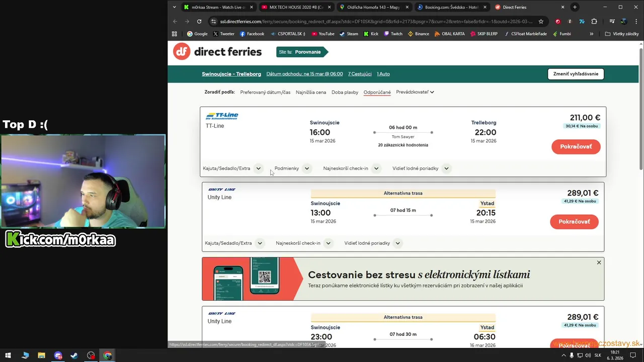Click the 1 Auto link
The width and height of the screenshot is (644, 362).
(383, 74)
